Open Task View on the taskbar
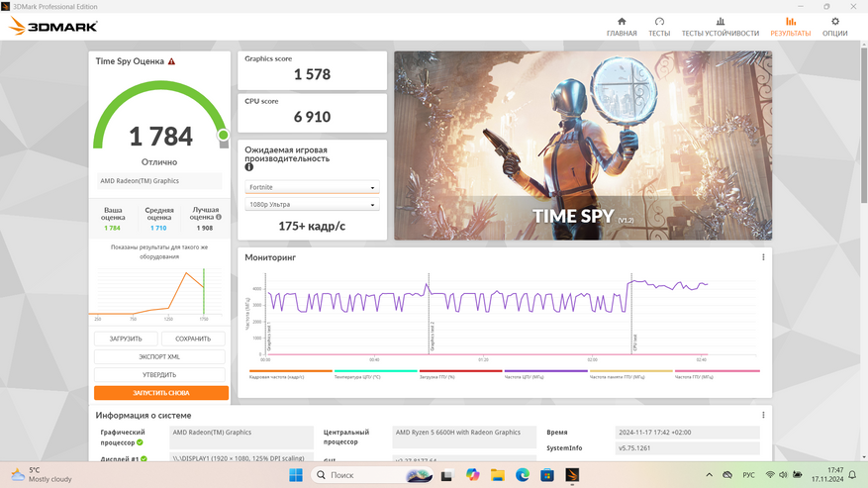This screenshot has width=868, height=488. point(446,475)
